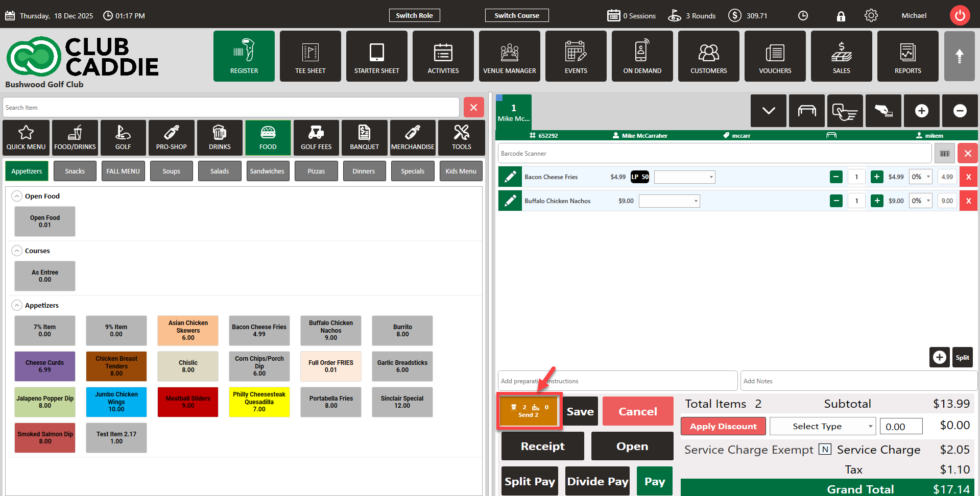The height and width of the screenshot is (496, 980).
Task: Select the Drinks category tab
Action: pyautogui.click(x=220, y=138)
